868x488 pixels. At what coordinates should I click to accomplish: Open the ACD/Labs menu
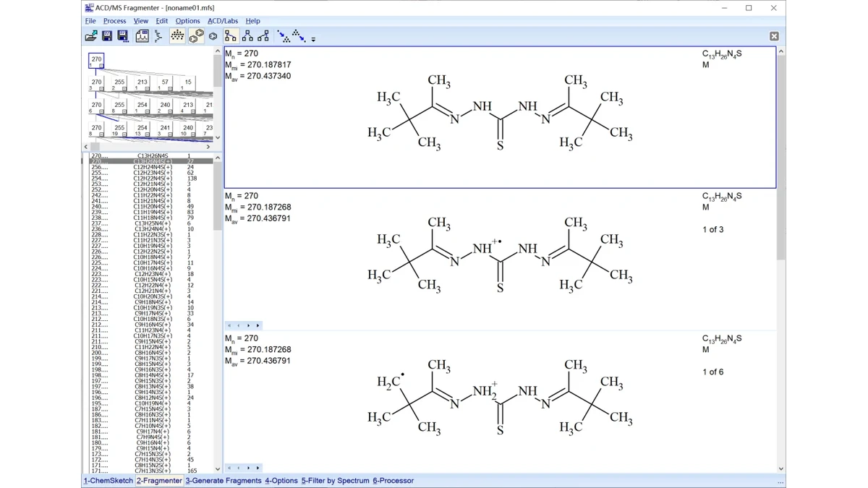(x=223, y=21)
